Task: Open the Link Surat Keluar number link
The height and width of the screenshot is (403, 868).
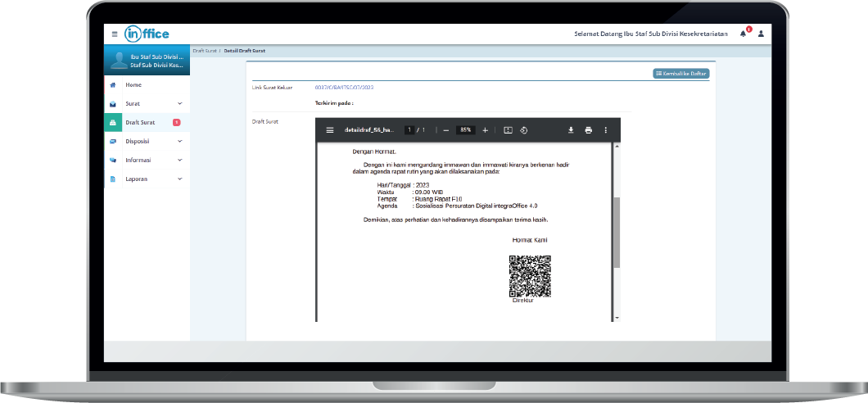Action: (344, 87)
